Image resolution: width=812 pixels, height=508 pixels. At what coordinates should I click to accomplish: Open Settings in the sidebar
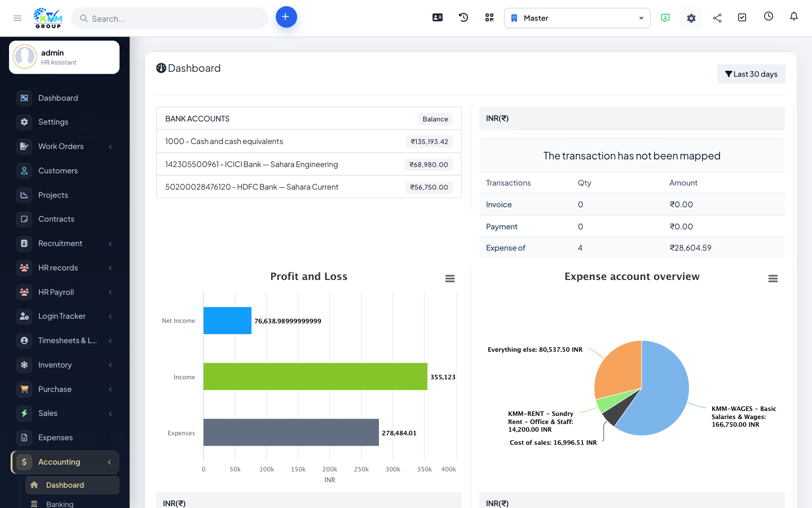point(65,122)
